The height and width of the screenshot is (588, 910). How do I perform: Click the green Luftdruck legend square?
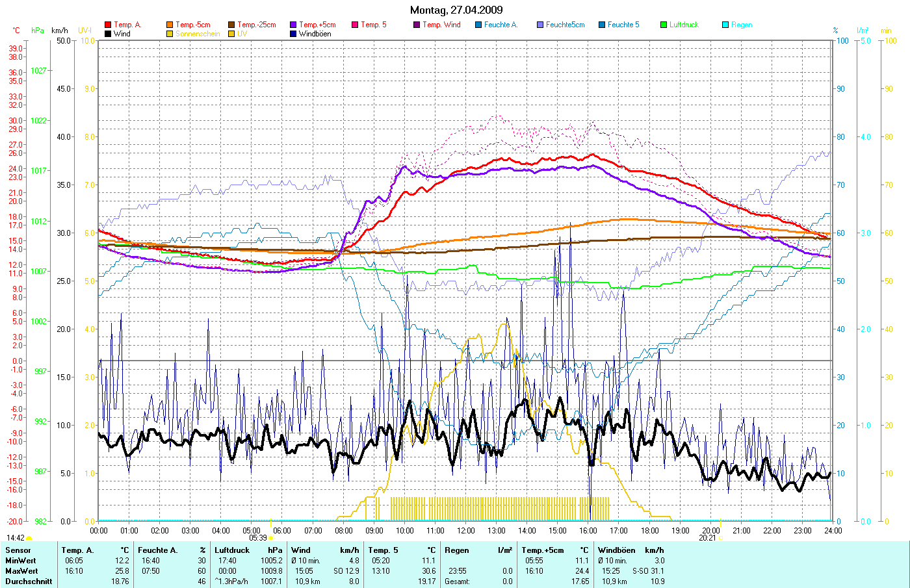click(x=664, y=25)
